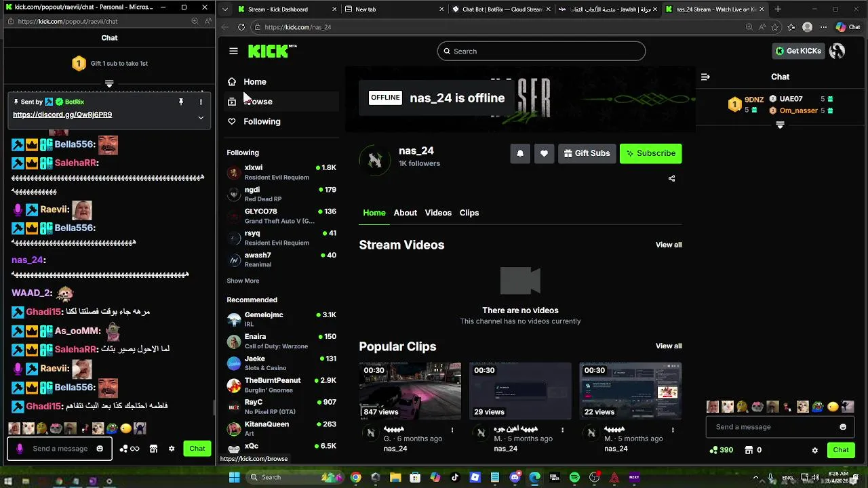Open options menu for the 29 views clip
Viewport: 868px width, 488px height.
(562, 430)
